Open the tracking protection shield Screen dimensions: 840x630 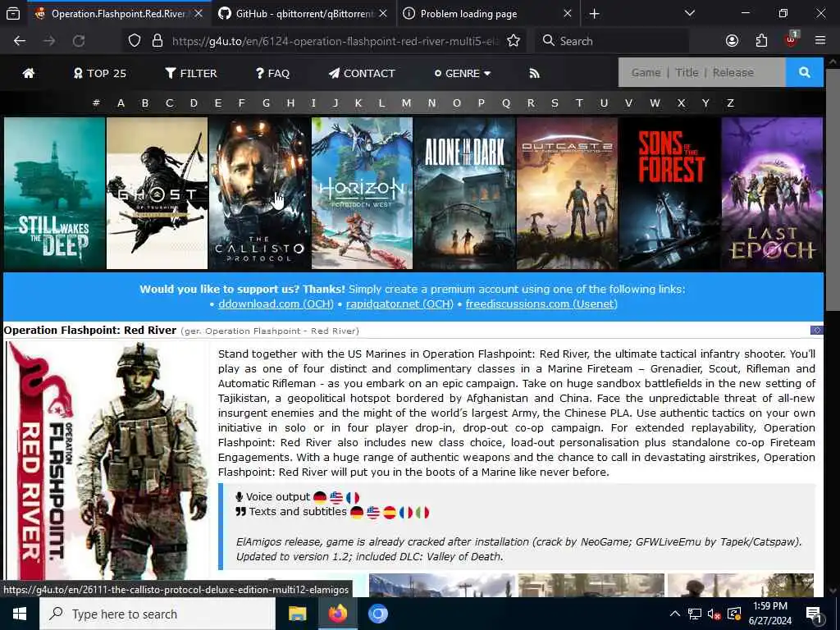coord(135,41)
